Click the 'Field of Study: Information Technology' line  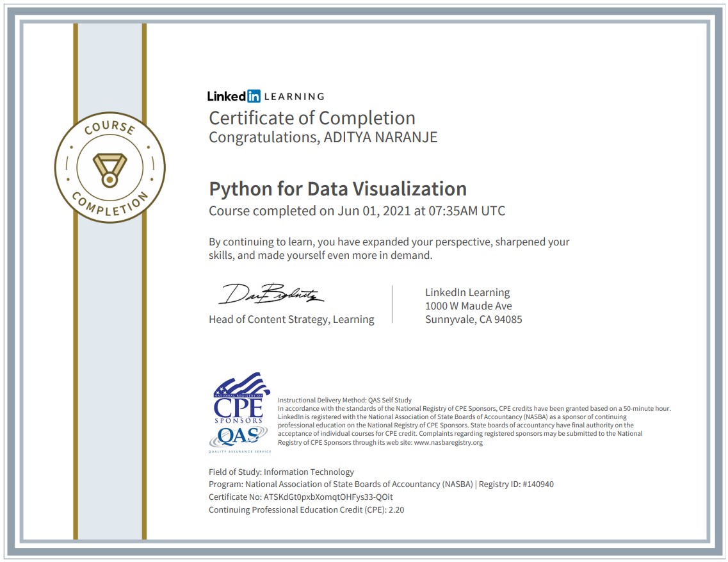coord(281,472)
